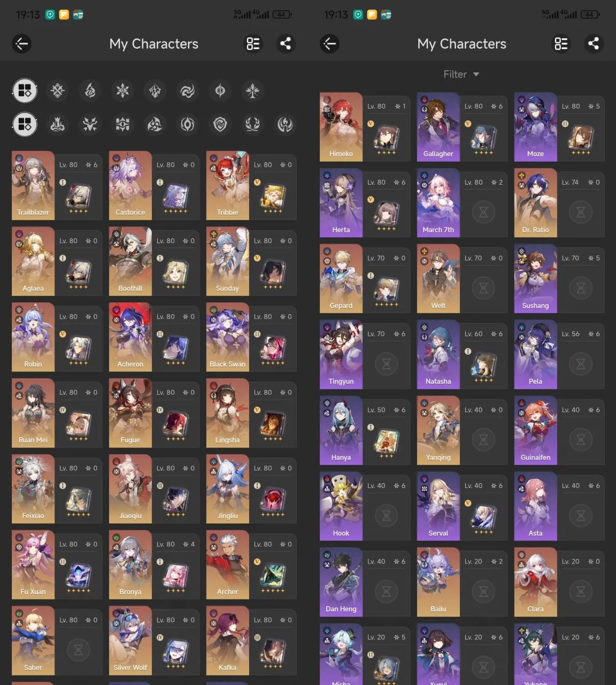Filter characters by Ice element
Image resolution: width=616 pixels, height=685 pixels.
point(122,91)
